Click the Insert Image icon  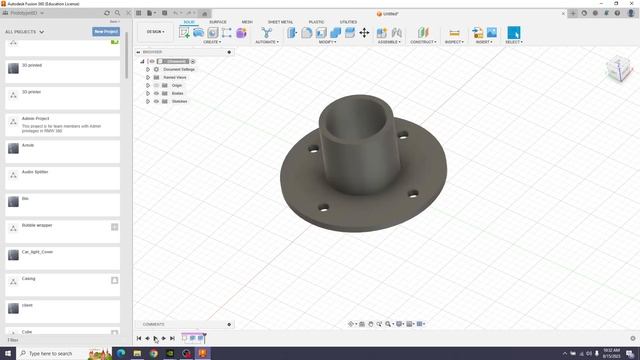click(x=492, y=33)
